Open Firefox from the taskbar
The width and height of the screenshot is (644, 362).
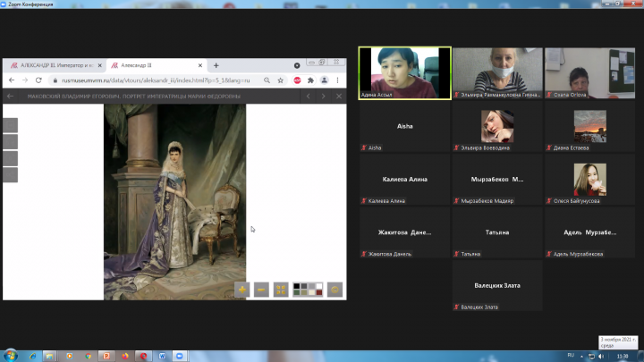pyautogui.click(x=125, y=356)
